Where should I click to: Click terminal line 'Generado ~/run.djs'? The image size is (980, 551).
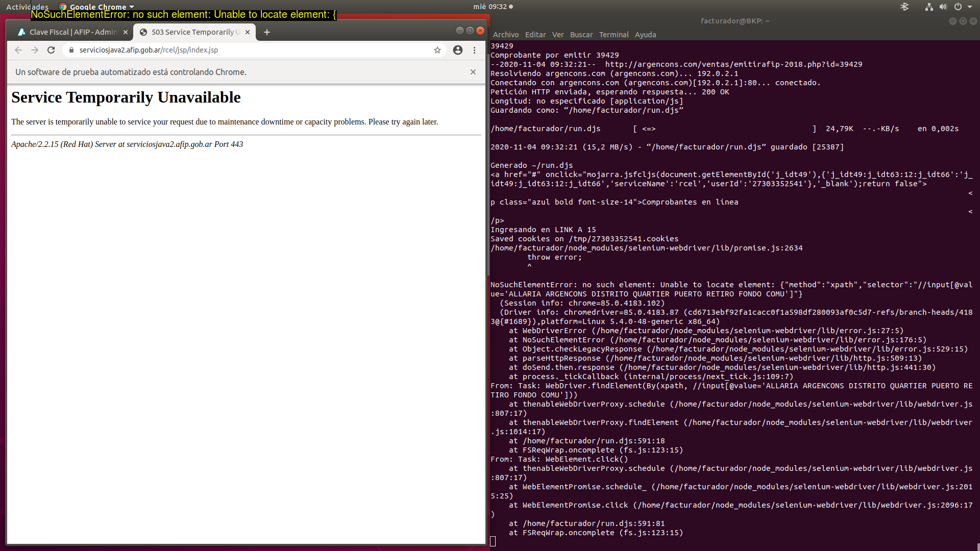[x=532, y=165]
